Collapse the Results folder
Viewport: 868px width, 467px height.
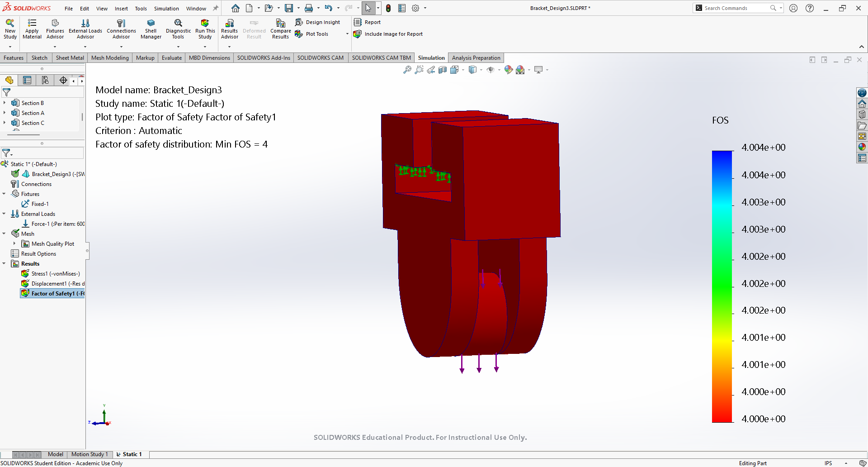[x=4, y=263]
